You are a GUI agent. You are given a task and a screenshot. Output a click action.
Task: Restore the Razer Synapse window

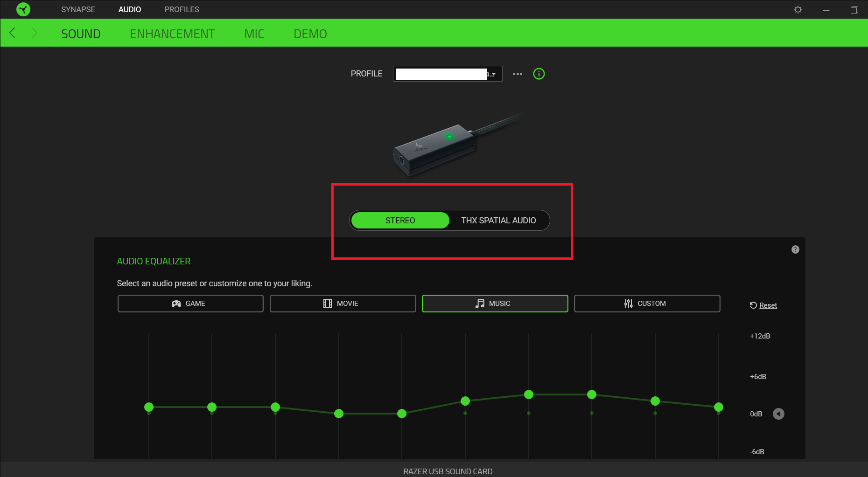pos(854,10)
